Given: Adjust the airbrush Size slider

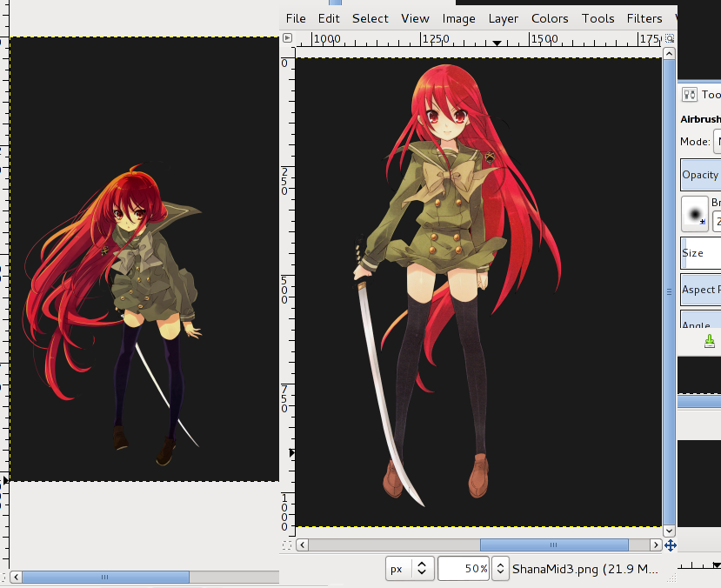Looking at the screenshot, I should click(700, 253).
